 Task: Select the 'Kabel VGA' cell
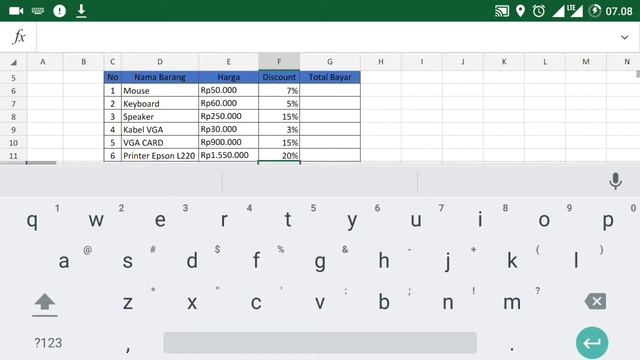click(160, 129)
